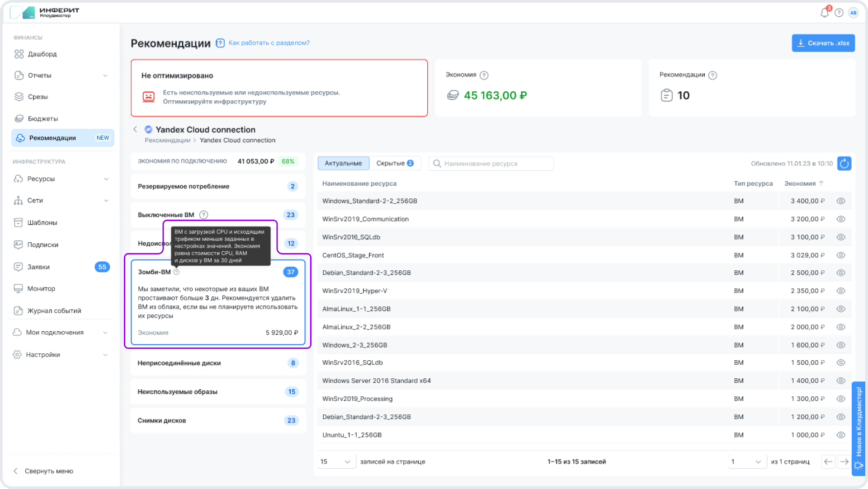Hide the Windows_Standard-2-2_256GB resource with eye icon
Image resolution: width=868 pixels, height=489 pixels.
pos(840,201)
